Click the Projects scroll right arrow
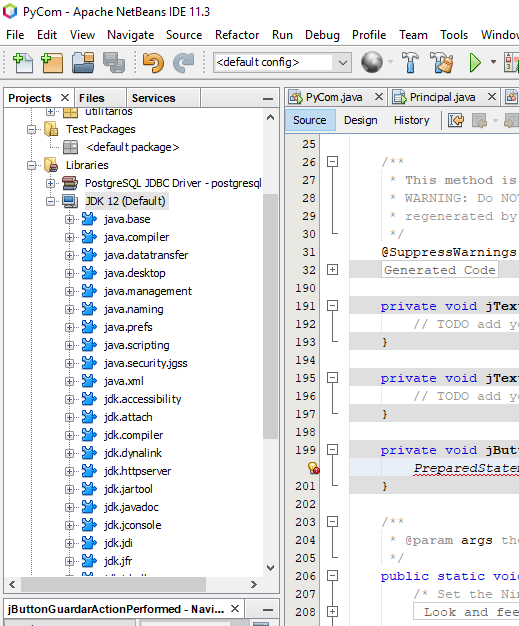Viewport: 519px width, 626px height. (x=254, y=584)
